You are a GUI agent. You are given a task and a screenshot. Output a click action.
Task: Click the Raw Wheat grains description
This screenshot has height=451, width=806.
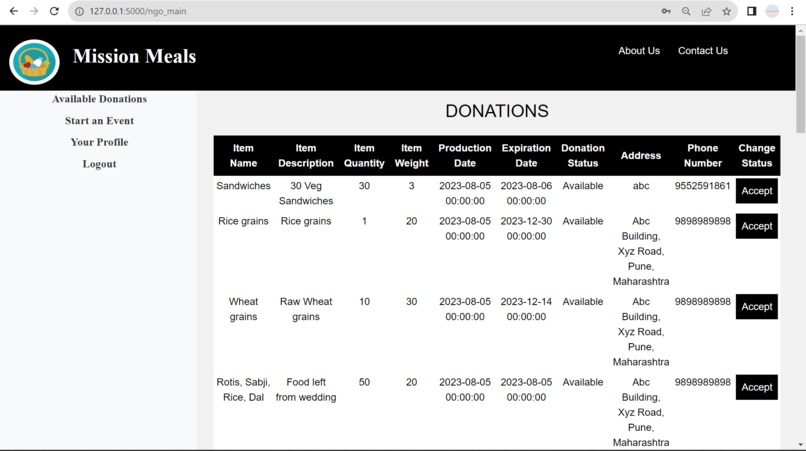pyautogui.click(x=306, y=309)
